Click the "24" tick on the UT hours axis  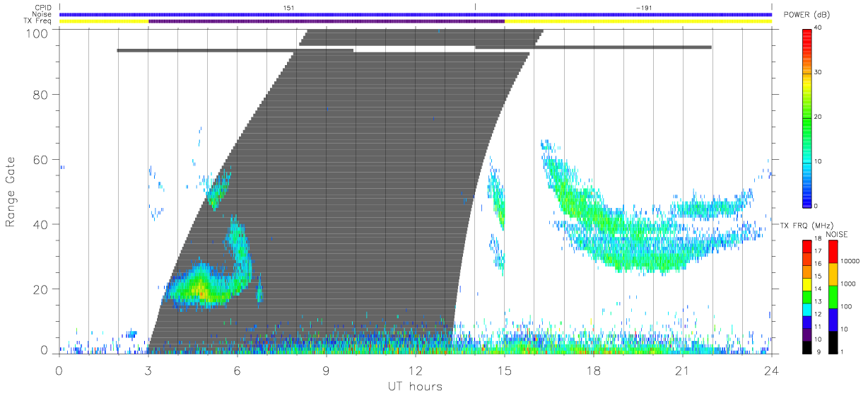[771, 371]
